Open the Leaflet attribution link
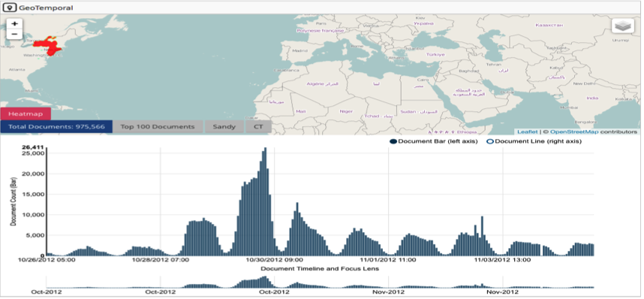 [527, 131]
